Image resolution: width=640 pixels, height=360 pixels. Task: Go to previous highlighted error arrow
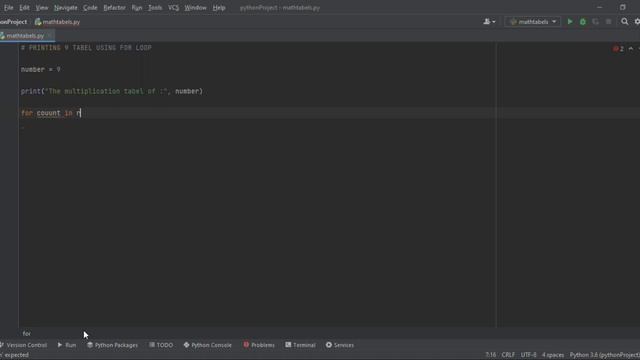coord(631,49)
